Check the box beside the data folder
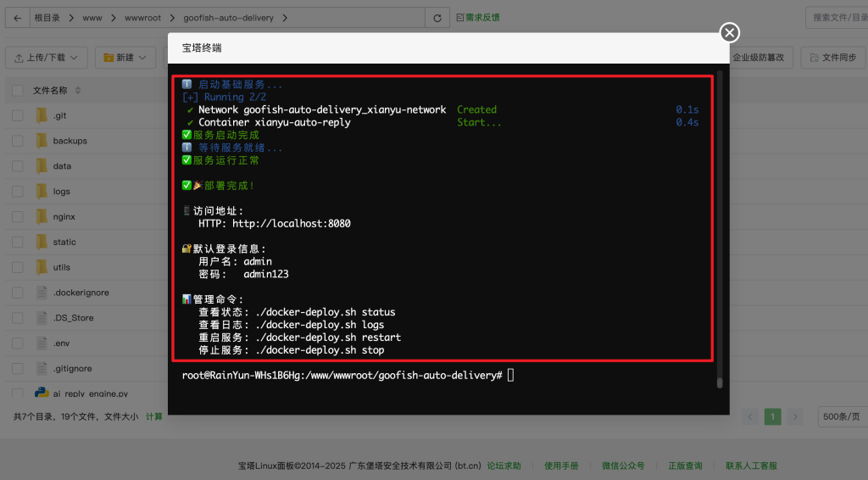Screen dimensions: 868x480 tap(18, 166)
